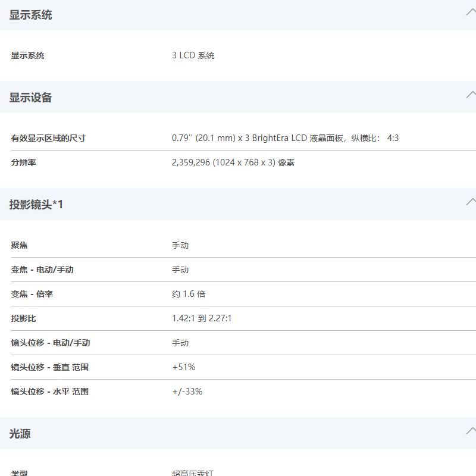The height and width of the screenshot is (476, 476).
Task: Click the 投影比 row label
Action: [x=23, y=318]
